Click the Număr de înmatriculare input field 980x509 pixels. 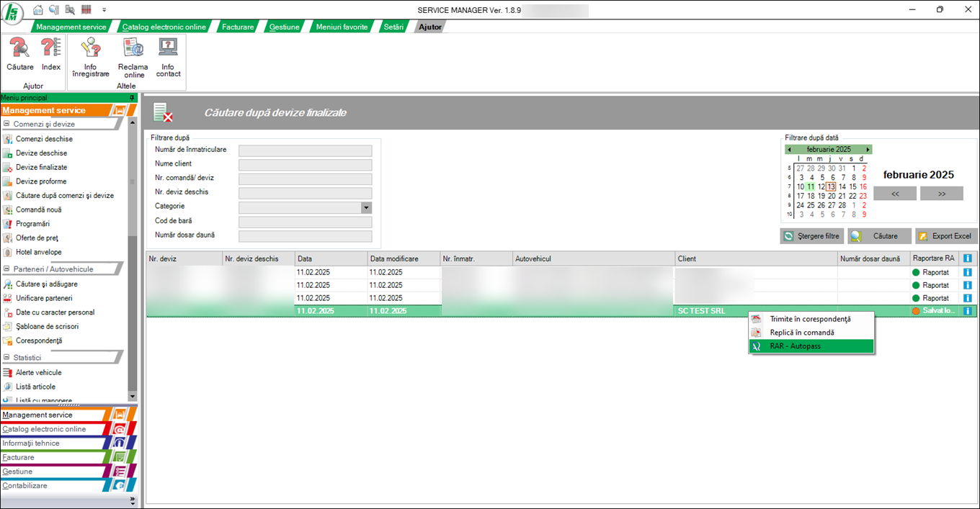(305, 150)
